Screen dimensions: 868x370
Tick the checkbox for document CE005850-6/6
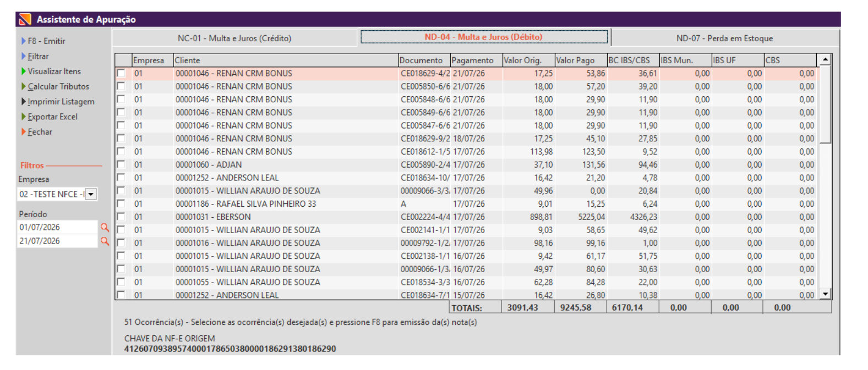tap(121, 86)
